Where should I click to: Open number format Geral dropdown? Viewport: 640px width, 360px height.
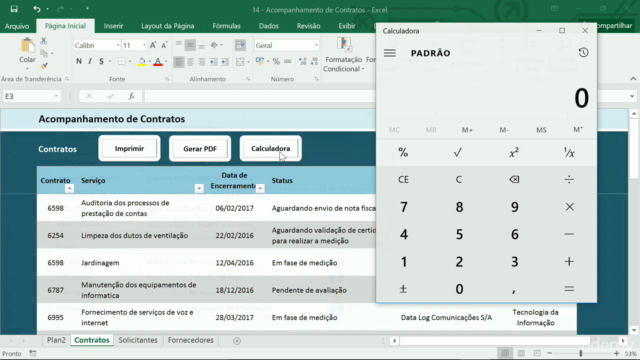tap(316, 45)
